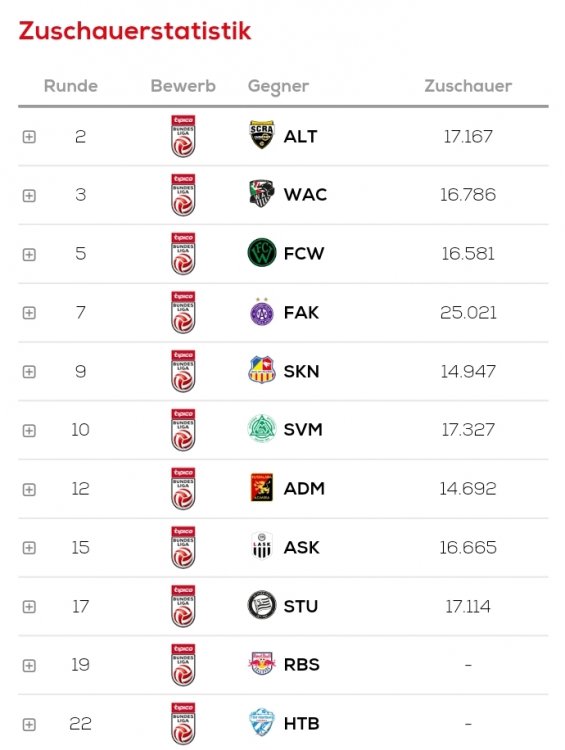Click Bundesliga badge in round 7 row
This screenshot has width=565, height=750.
click(183, 312)
